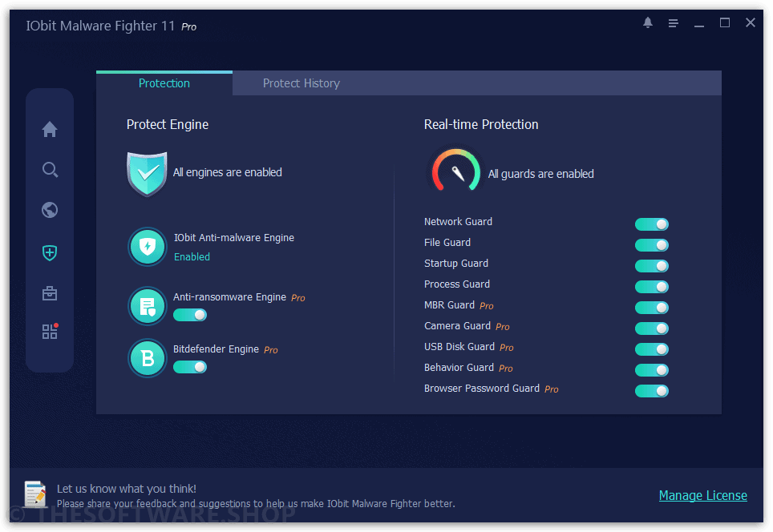Click the Anti-ransomware Engine icon
773x532 pixels.
click(x=148, y=306)
